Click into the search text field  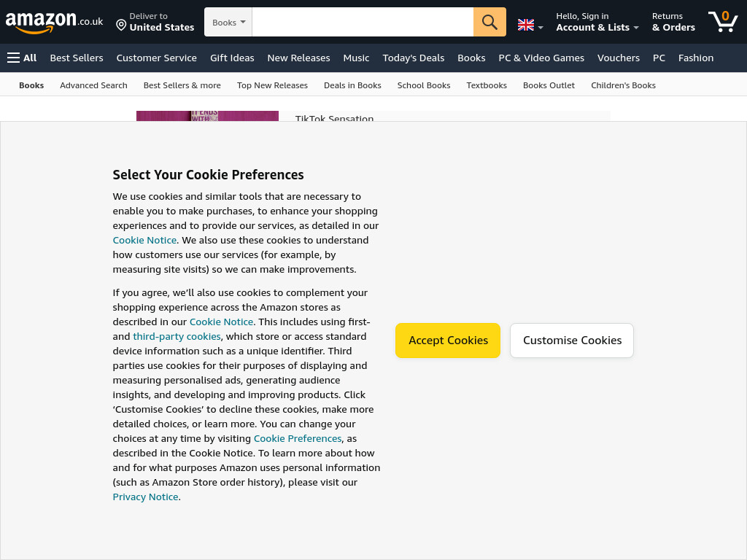tap(363, 22)
